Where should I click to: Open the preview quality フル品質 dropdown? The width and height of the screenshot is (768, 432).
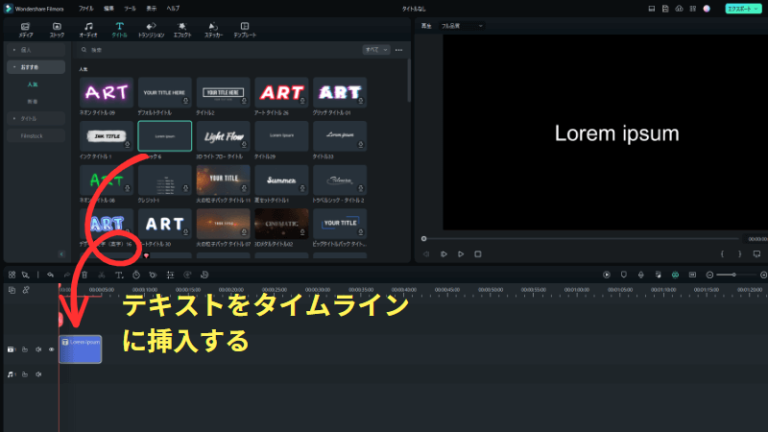click(x=461, y=26)
